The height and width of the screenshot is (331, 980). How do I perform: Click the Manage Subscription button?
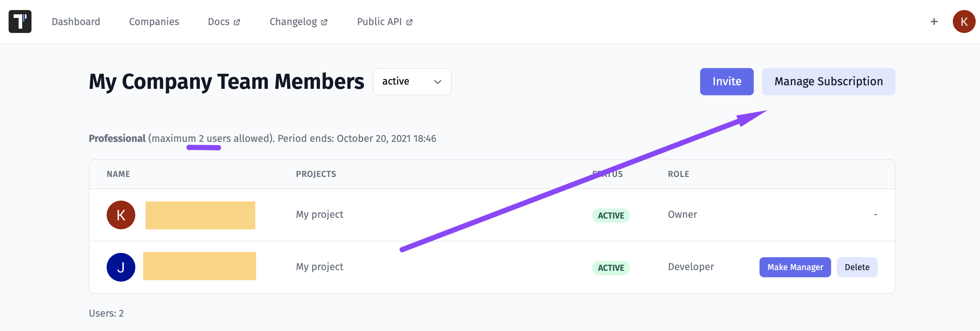829,82
